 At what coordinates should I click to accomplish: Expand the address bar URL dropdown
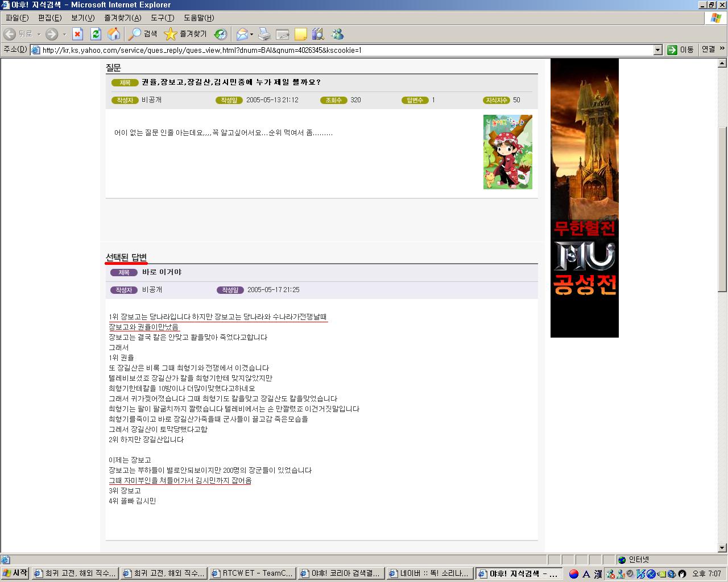[657, 50]
